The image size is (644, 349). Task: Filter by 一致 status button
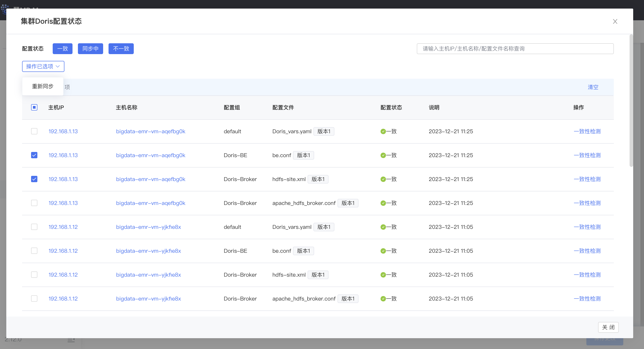63,48
